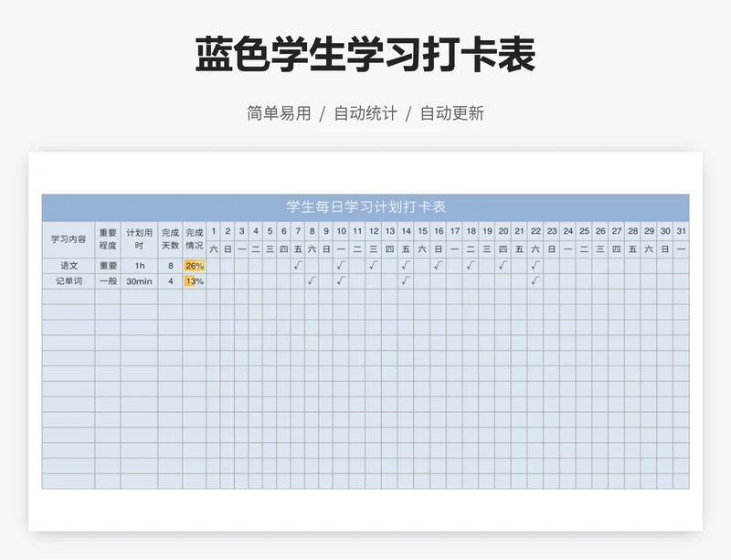Select the day 9 column header
Screen dimensions: 731x560
[x=326, y=231]
